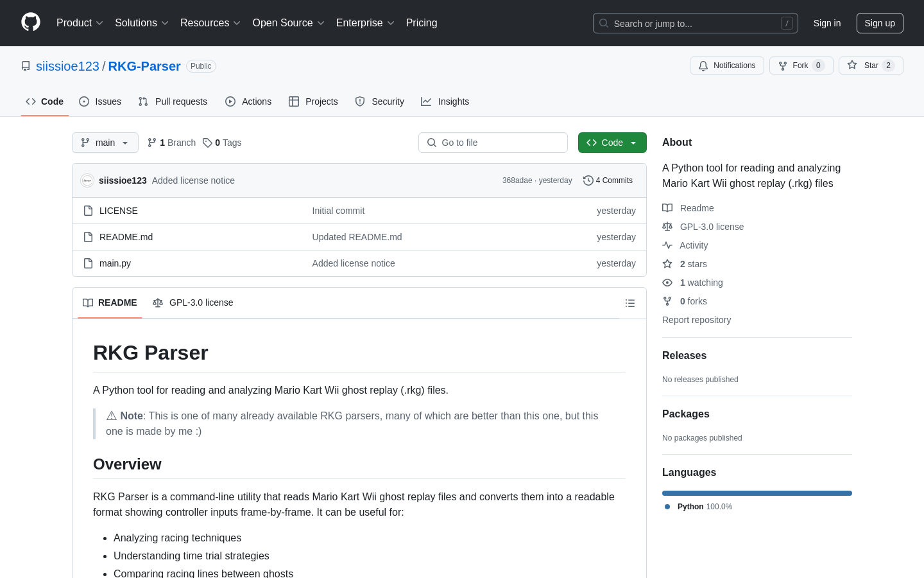This screenshot has height=578, width=924.
Task: Click the Issues circle icon
Action: click(x=84, y=101)
